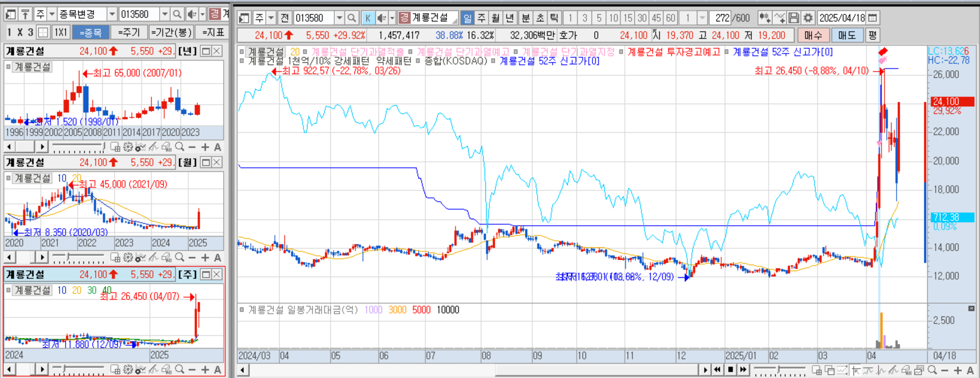Click the overlapping windows icon at main chart bottom
This screenshot has height=378, width=980.
tap(830, 370)
